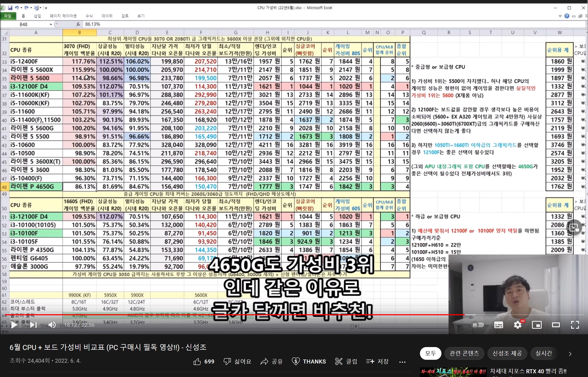Select the 신성조 제공 filter chip
This screenshot has height=377, width=588.
(x=507, y=353)
